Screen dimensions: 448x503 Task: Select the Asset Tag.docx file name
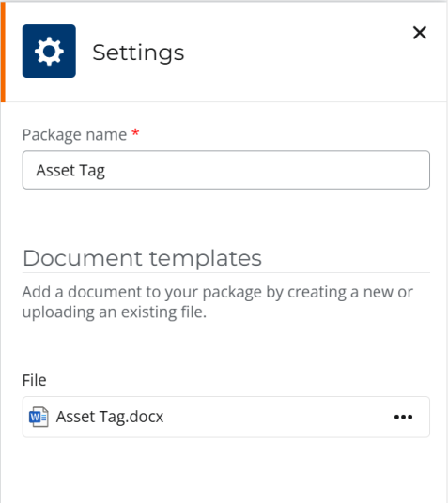pos(110,417)
